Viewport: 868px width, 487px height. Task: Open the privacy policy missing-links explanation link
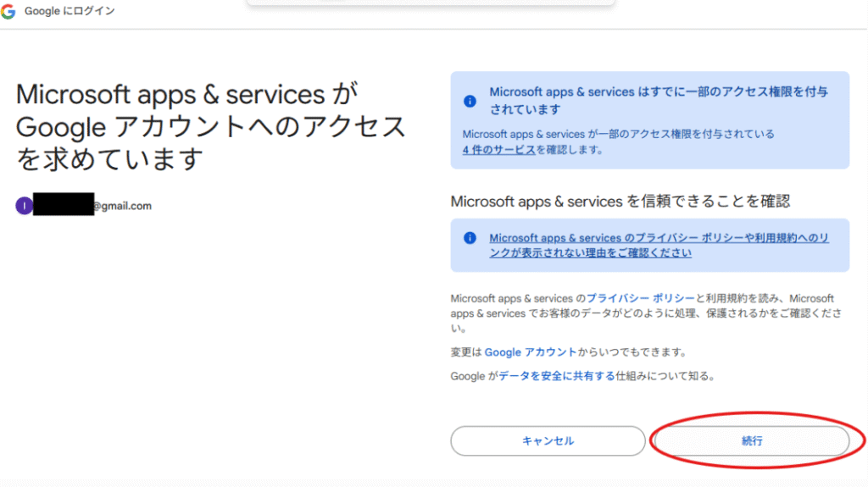click(659, 245)
